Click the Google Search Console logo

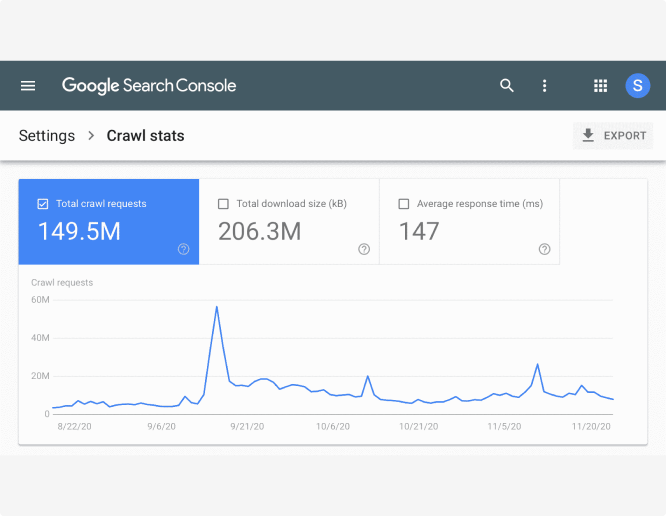(149, 86)
